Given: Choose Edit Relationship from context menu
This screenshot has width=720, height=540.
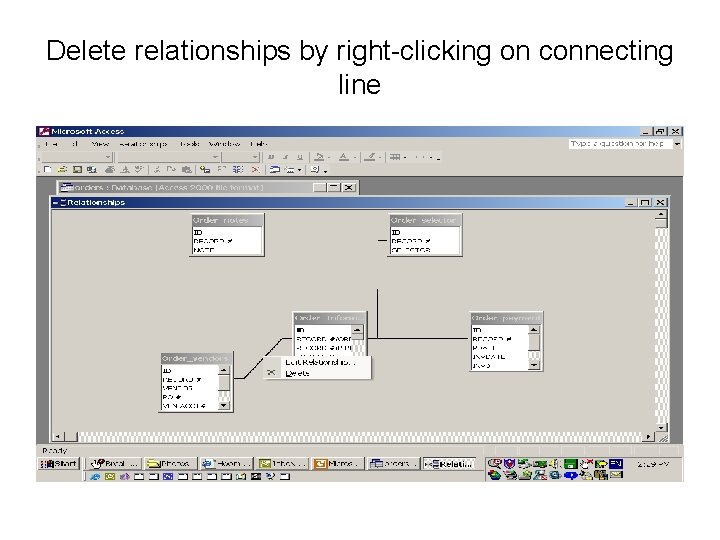Looking at the screenshot, I should [x=320, y=362].
